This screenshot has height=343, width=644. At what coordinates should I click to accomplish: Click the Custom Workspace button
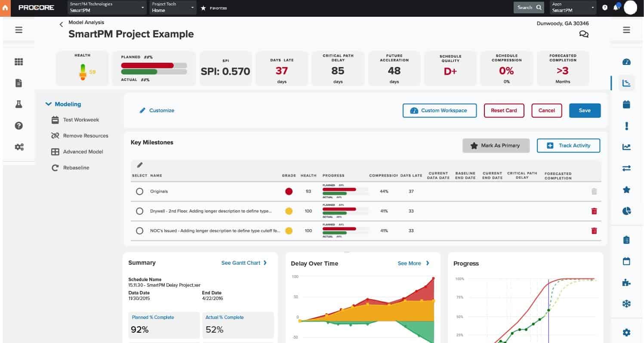pyautogui.click(x=439, y=110)
